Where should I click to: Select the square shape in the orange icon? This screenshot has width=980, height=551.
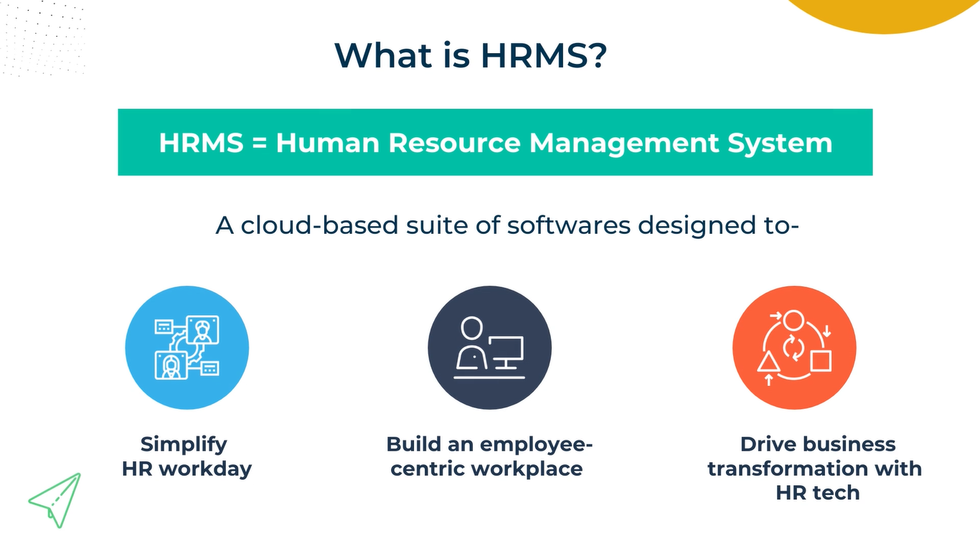click(x=821, y=361)
